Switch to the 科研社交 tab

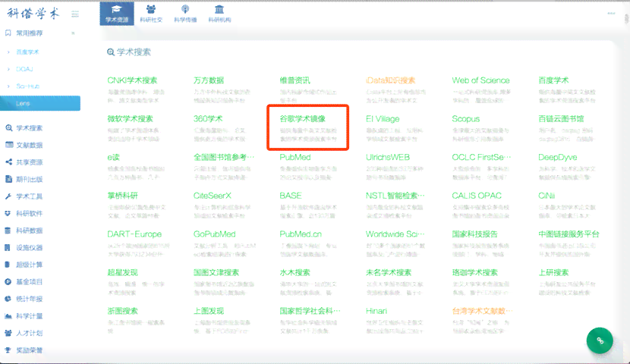click(x=151, y=14)
